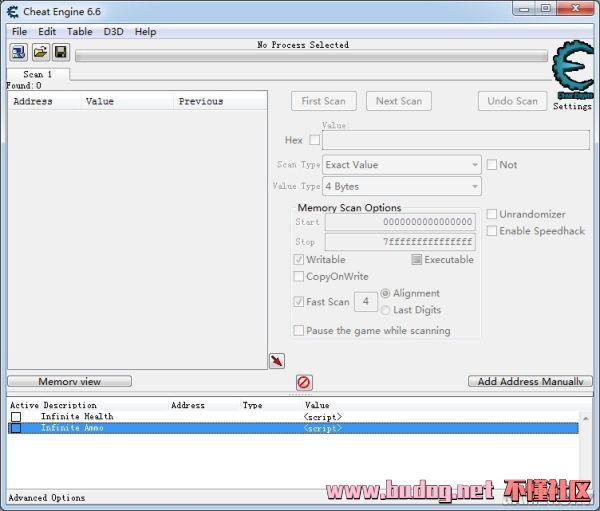
Task: Activate the Infinite Health script checkbox
Action: 16,416
